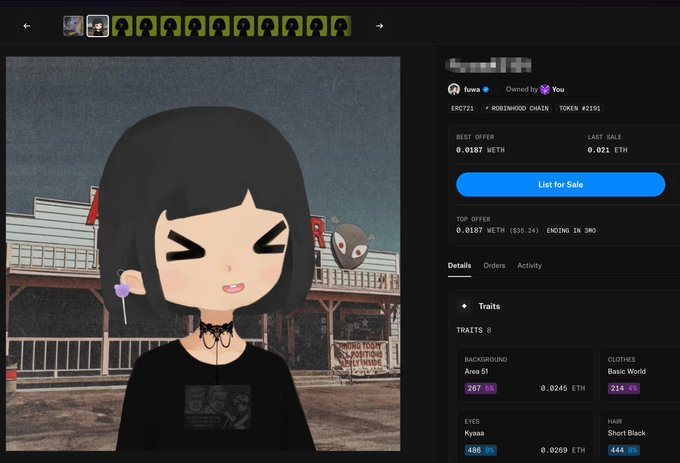Switch to the Orders tab
The height and width of the screenshot is (463, 680).
pos(494,265)
